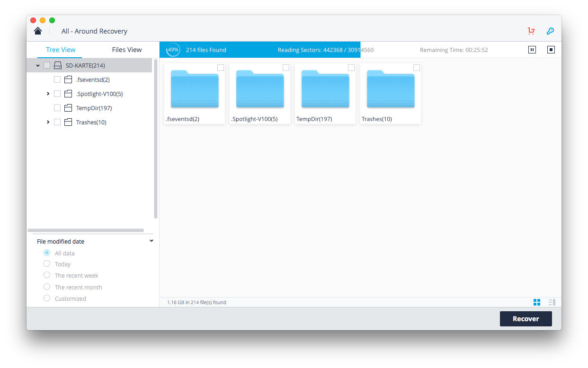Image resolution: width=588 pixels, height=368 pixels.
Task: Click the .Spotlight-V100 folder icon in tree
Action: tap(68, 94)
